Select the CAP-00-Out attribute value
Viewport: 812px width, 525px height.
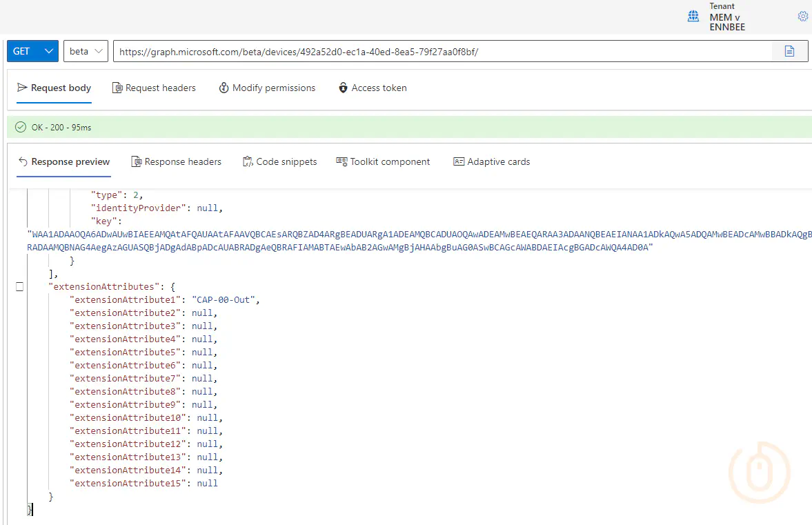pyautogui.click(x=225, y=299)
